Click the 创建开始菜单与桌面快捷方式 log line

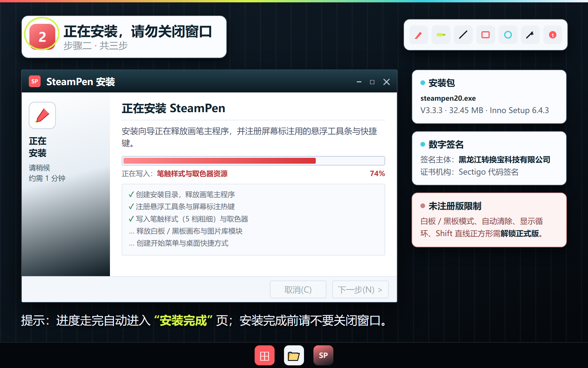179,243
